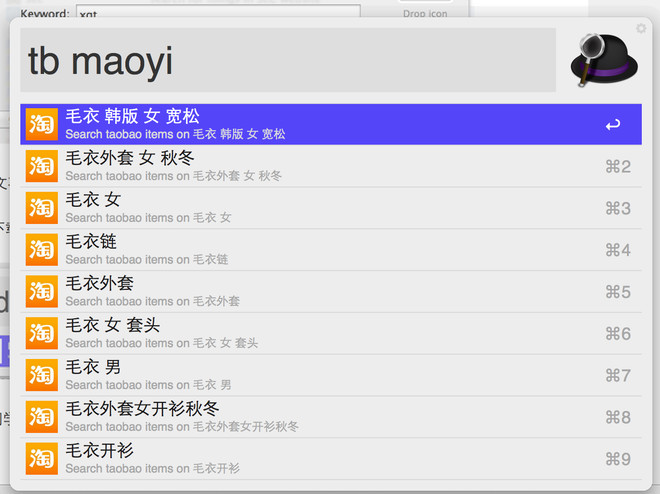Click subtitle 'Search taobao items on 毛衣外套 女 秋冬'
Screen dimensions: 660x494
tap(174, 176)
